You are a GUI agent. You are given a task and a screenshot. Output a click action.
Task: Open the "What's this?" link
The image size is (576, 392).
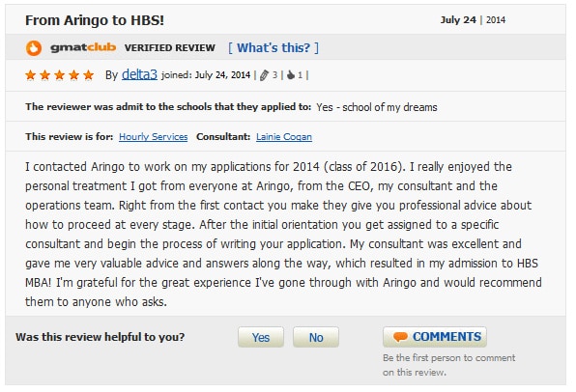point(274,47)
